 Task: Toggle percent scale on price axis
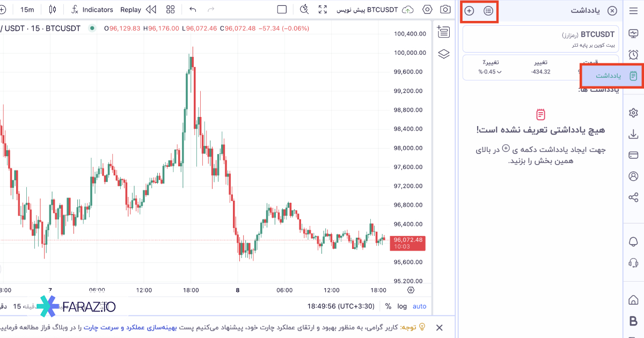point(388,306)
